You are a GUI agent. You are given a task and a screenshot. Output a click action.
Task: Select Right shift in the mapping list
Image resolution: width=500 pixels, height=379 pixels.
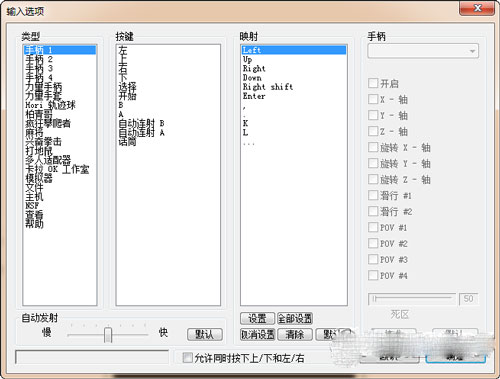click(x=294, y=87)
